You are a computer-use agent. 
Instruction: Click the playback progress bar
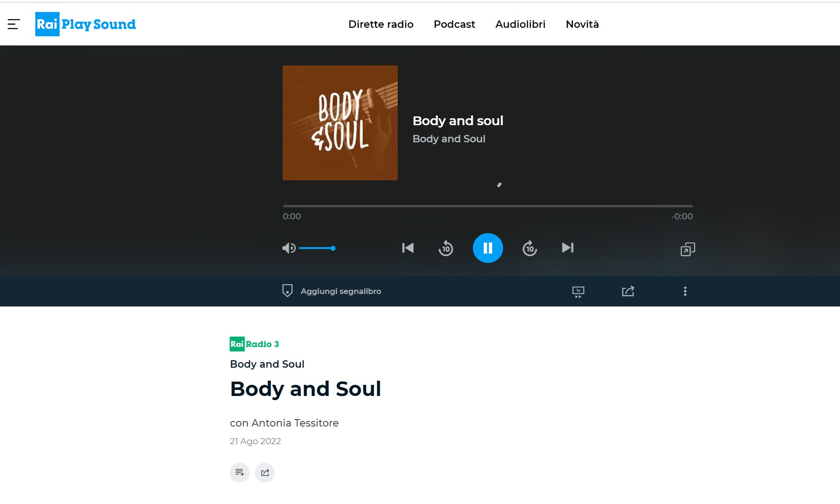coord(488,206)
